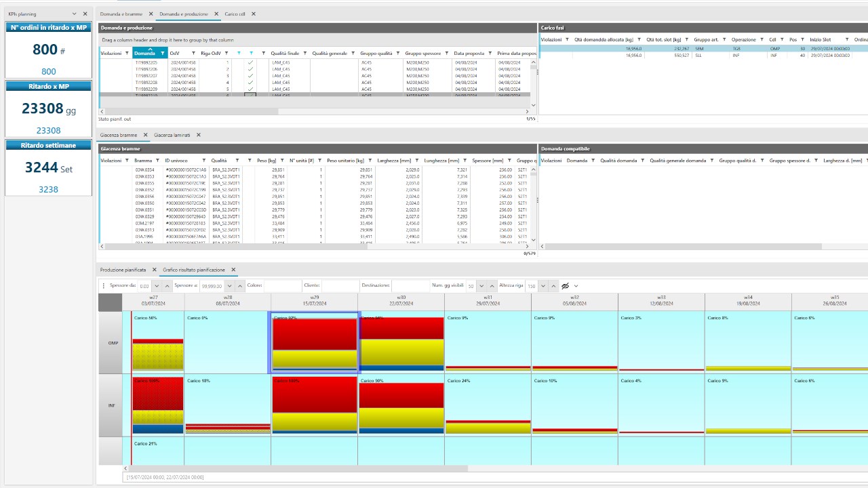
Task: Filter the Qualità finale column
Action: point(305,53)
